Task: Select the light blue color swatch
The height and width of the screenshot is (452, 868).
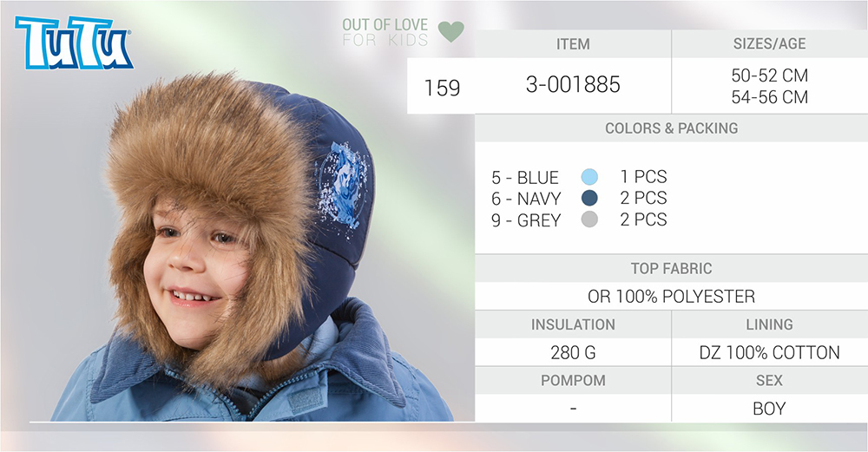Action: pos(589,177)
